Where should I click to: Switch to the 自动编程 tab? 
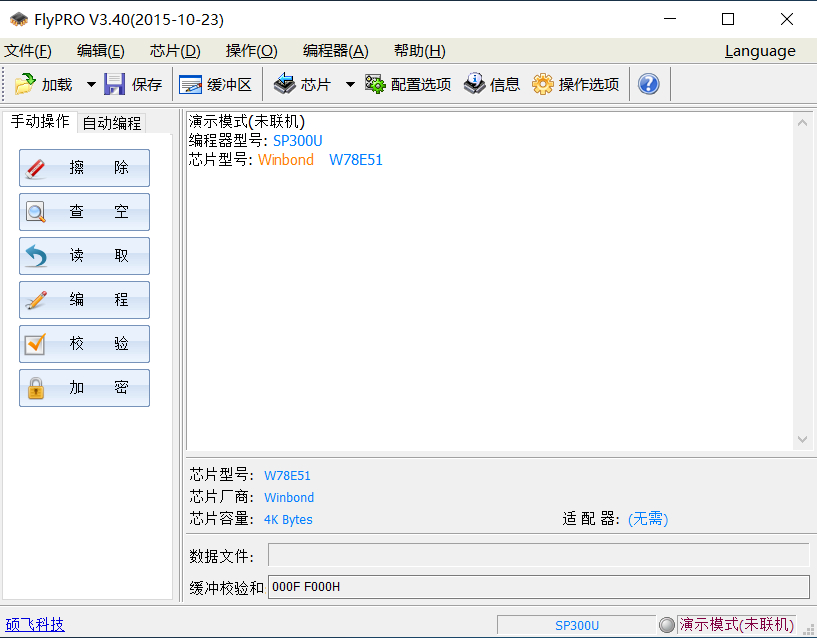[112, 123]
